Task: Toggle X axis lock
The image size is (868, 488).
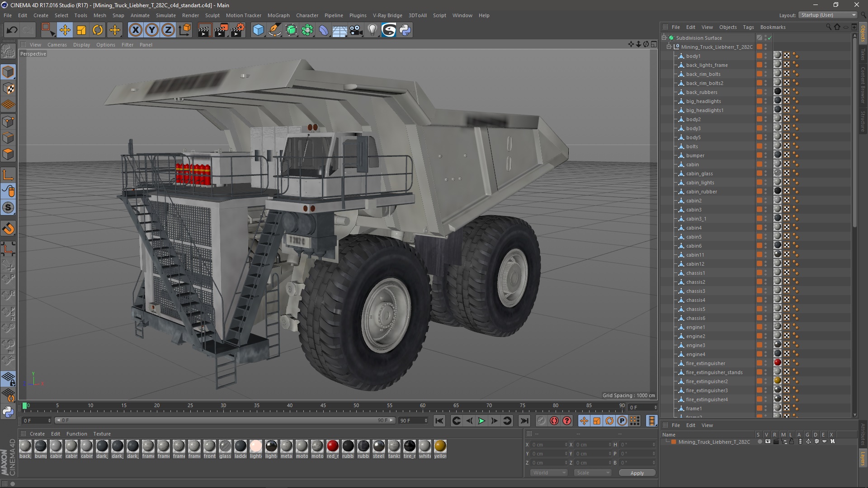Action: pos(135,30)
